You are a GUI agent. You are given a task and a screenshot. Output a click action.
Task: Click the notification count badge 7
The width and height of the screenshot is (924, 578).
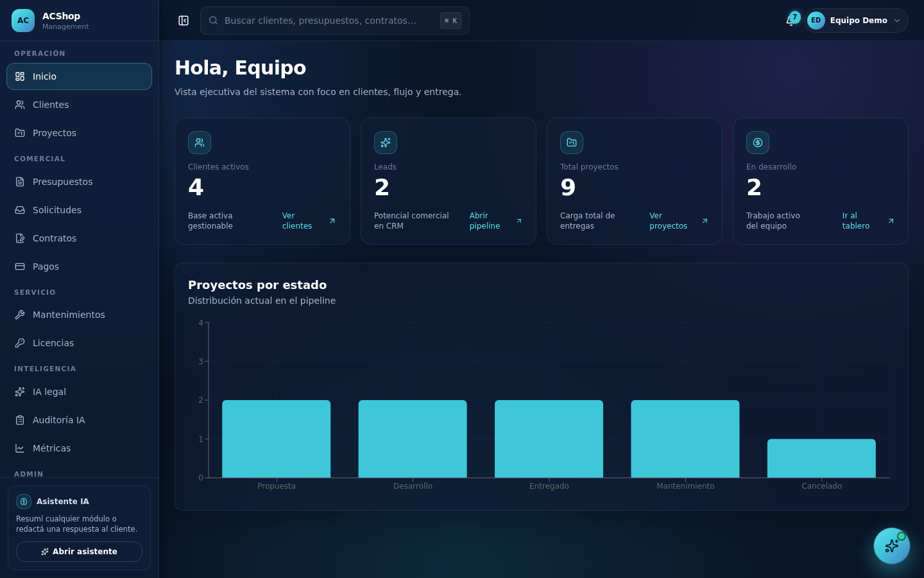(795, 17)
